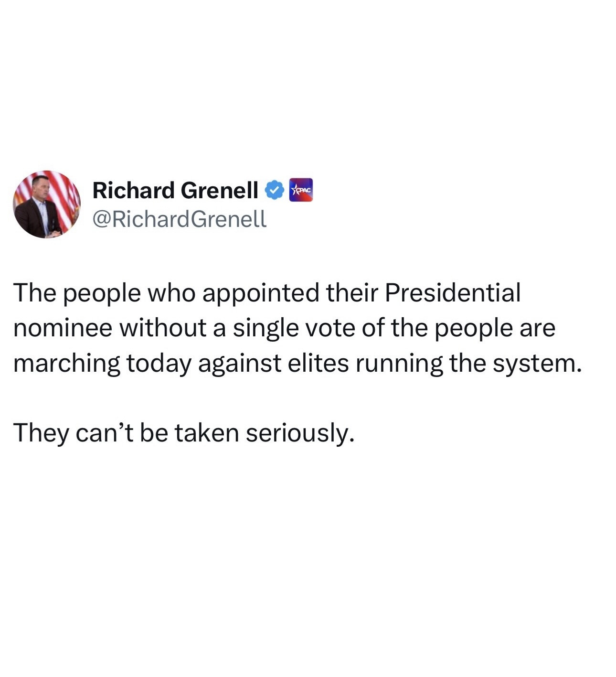The image size is (616, 677).
Task: Open Richard Grenell's profile picture
Action: [x=46, y=204]
